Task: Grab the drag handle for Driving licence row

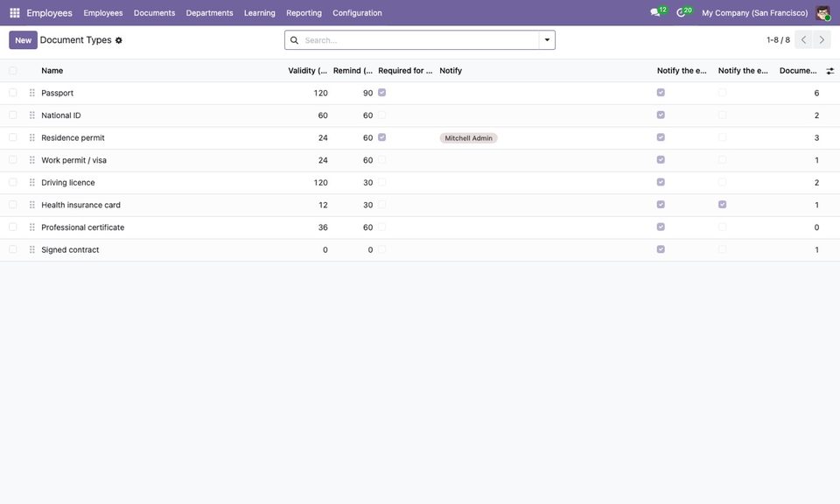Action: (32, 183)
